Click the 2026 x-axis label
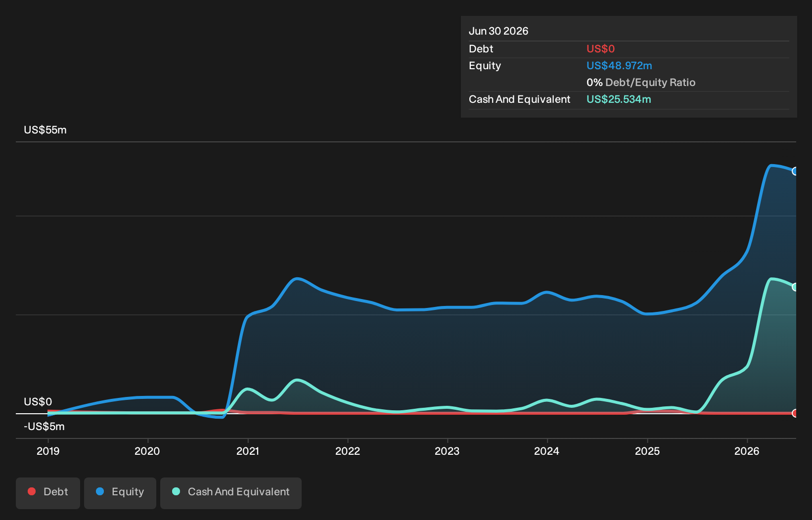The height and width of the screenshot is (520, 812). tap(747, 451)
